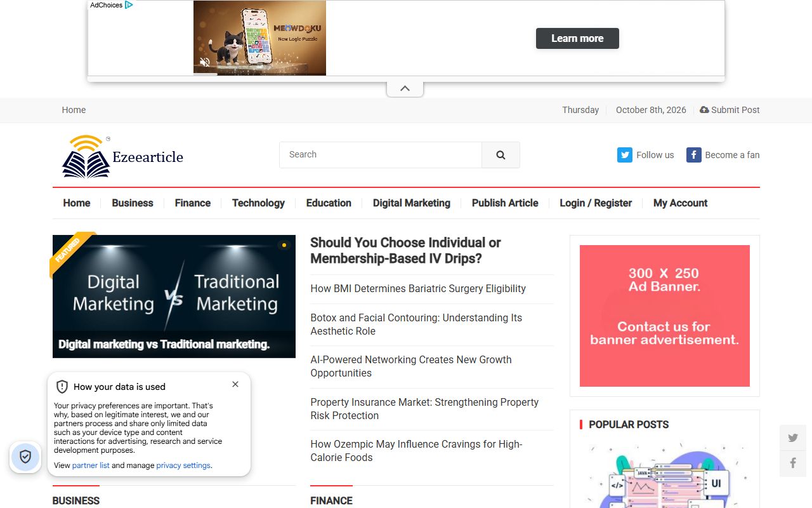
Task: Focus the Search input field
Action: pyautogui.click(x=381, y=155)
